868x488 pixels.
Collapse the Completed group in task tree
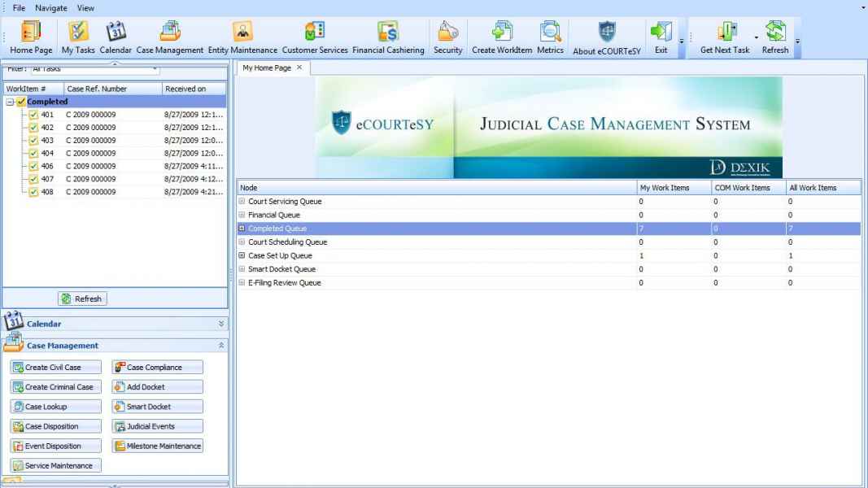point(10,102)
